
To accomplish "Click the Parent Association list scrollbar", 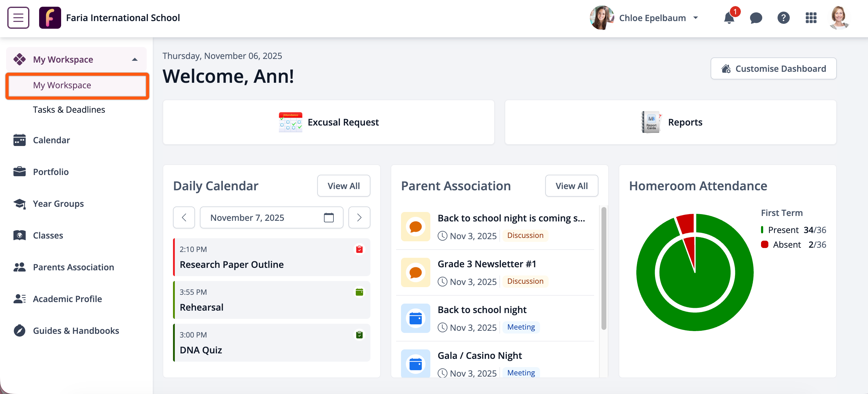I will click(x=604, y=268).
